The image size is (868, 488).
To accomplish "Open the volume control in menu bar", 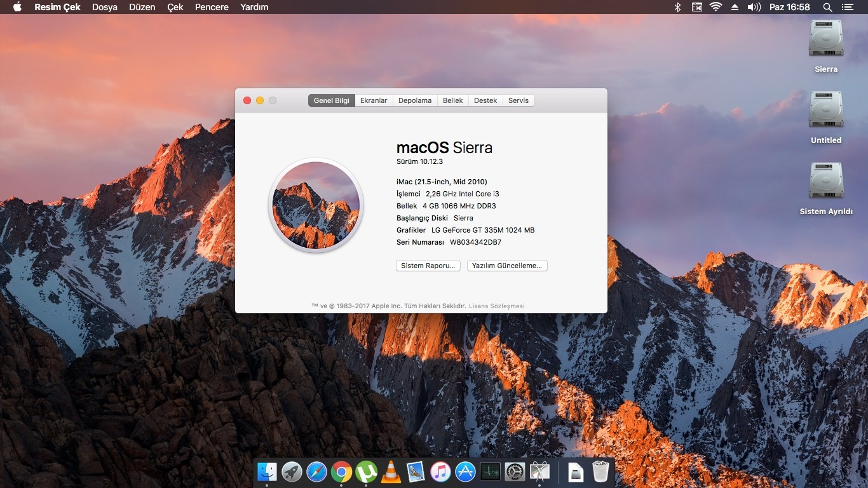I will [x=754, y=7].
